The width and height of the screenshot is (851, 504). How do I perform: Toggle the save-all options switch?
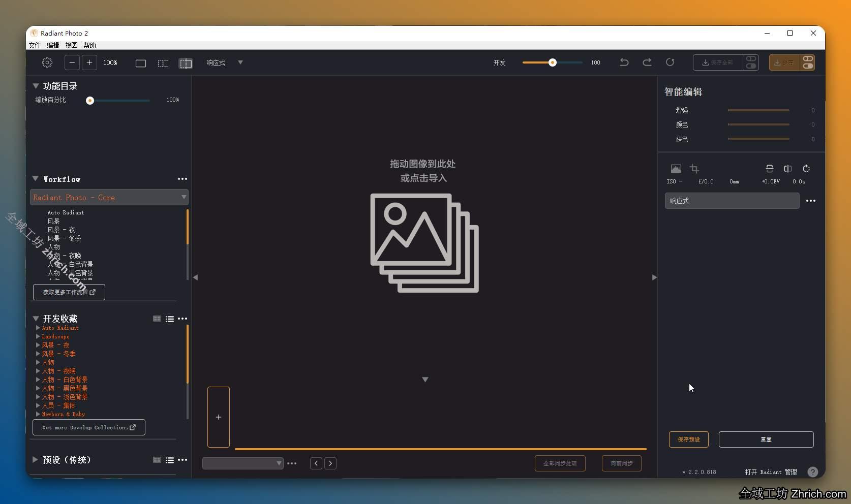pos(751,62)
